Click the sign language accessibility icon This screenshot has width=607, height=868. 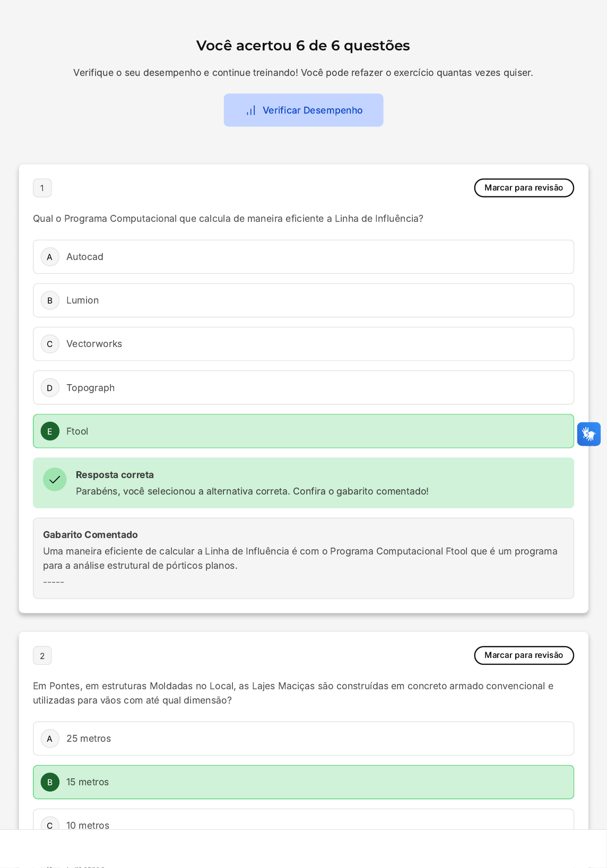click(x=588, y=434)
